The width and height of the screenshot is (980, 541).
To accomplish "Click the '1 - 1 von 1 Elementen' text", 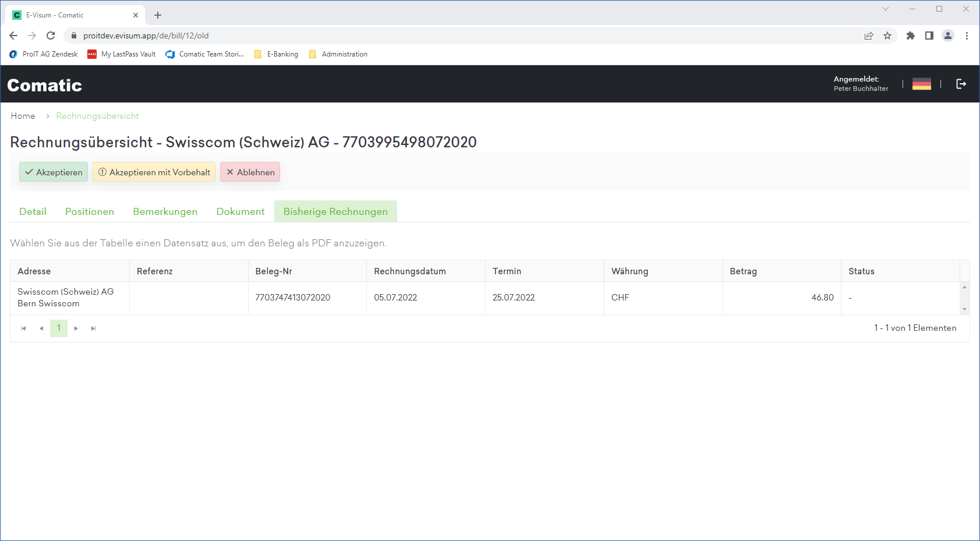I will tap(915, 328).
